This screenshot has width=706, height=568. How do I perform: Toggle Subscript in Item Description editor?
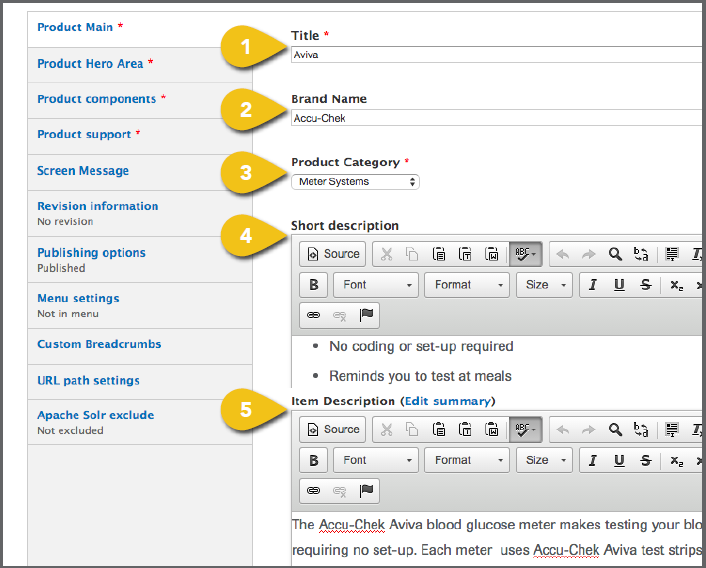click(676, 460)
